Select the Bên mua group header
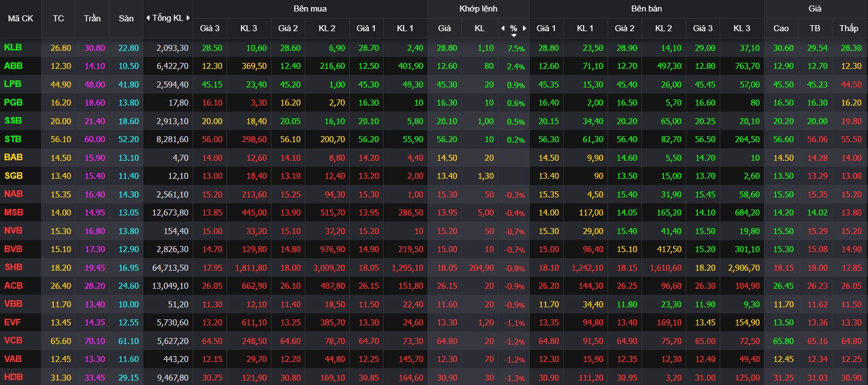The image size is (868, 385). click(310, 9)
